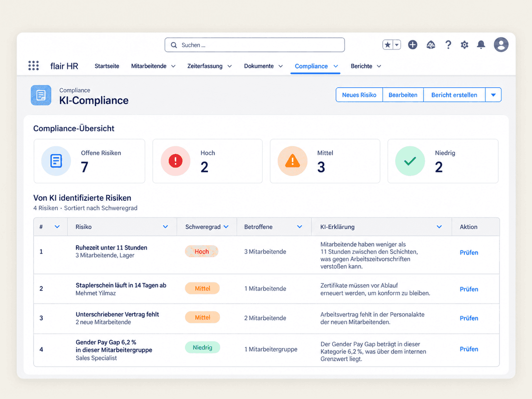Click the Aktion column header

(468, 227)
